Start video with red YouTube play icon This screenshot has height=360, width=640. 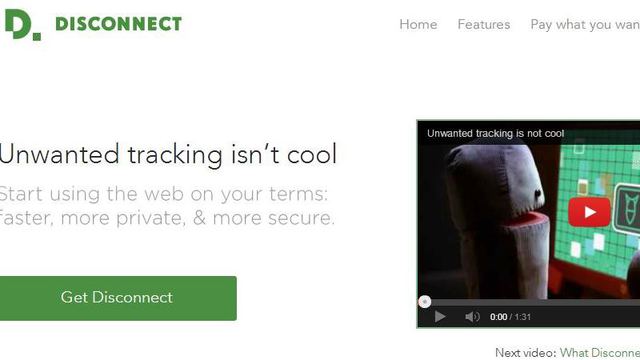589,212
